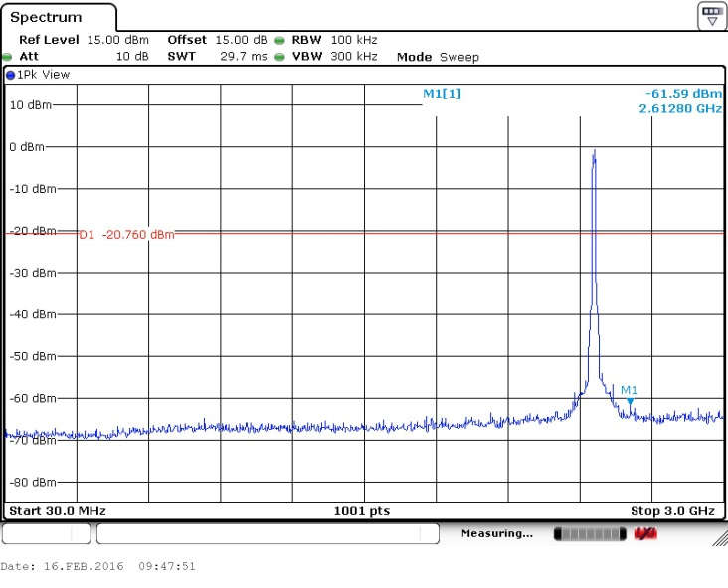Click the -50 dBm axis label
This screenshot has width=728, height=588.
pos(33,356)
